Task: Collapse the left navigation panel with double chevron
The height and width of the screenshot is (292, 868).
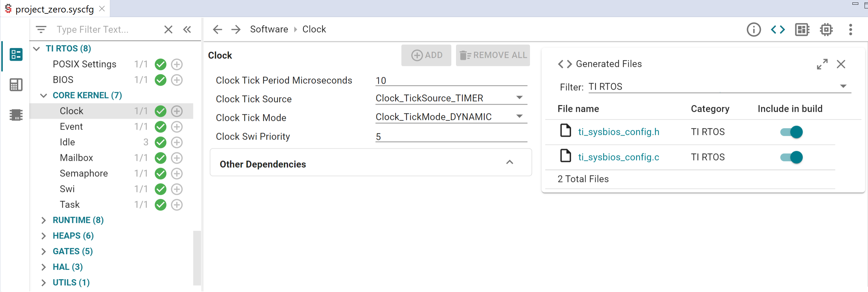Action: [x=187, y=30]
